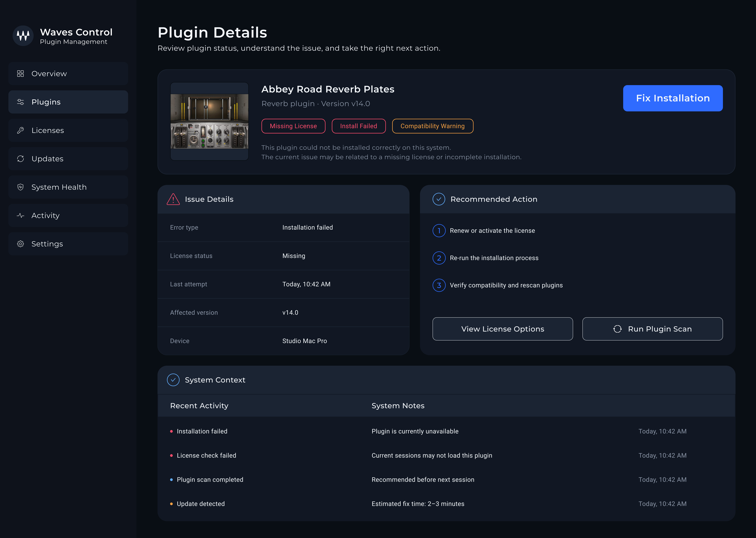
Task: Click the Recommended Action checkmark icon
Action: [439, 199]
